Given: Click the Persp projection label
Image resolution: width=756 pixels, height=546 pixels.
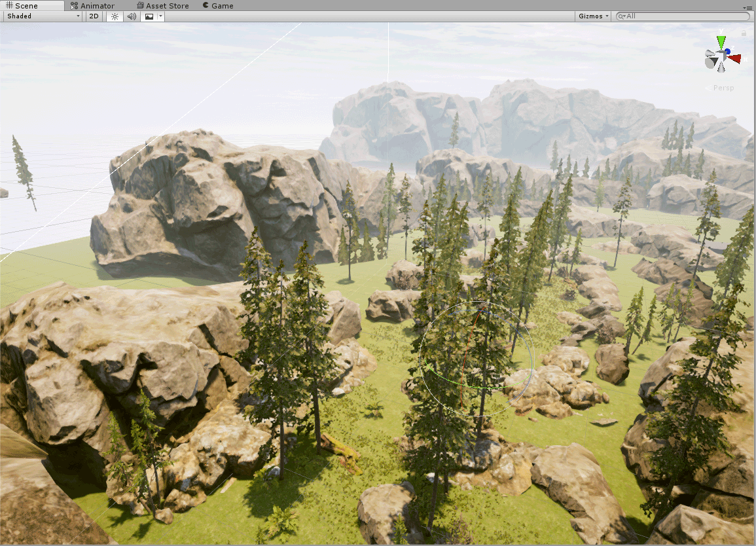Looking at the screenshot, I should [x=723, y=88].
